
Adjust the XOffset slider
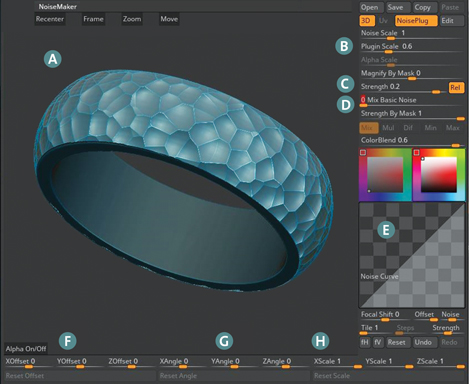pos(28,363)
